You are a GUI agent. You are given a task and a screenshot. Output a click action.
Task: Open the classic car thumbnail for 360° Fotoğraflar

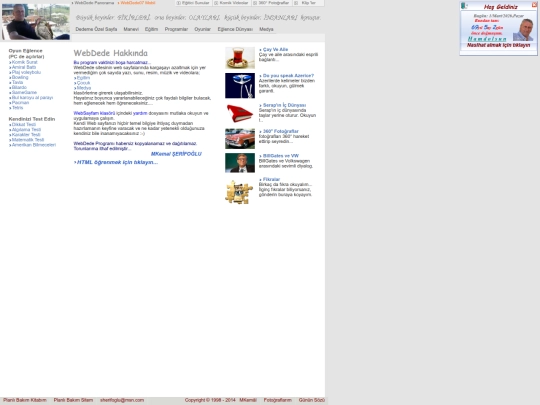click(240, 138)
